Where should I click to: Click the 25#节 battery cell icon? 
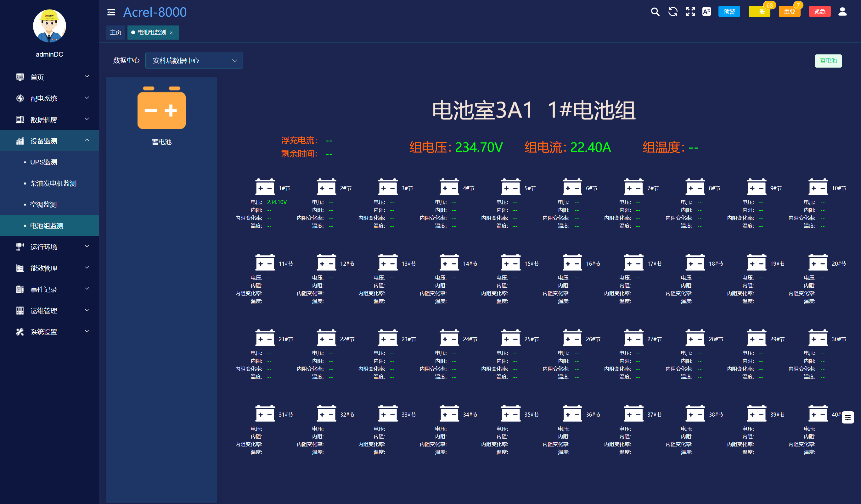[x=510, y=338]
